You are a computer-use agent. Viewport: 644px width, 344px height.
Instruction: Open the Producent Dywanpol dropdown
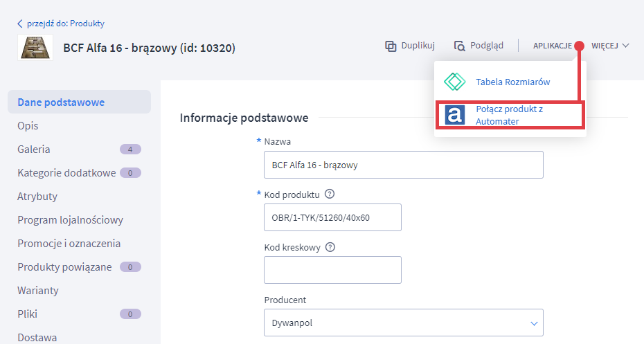pos(403,323)
